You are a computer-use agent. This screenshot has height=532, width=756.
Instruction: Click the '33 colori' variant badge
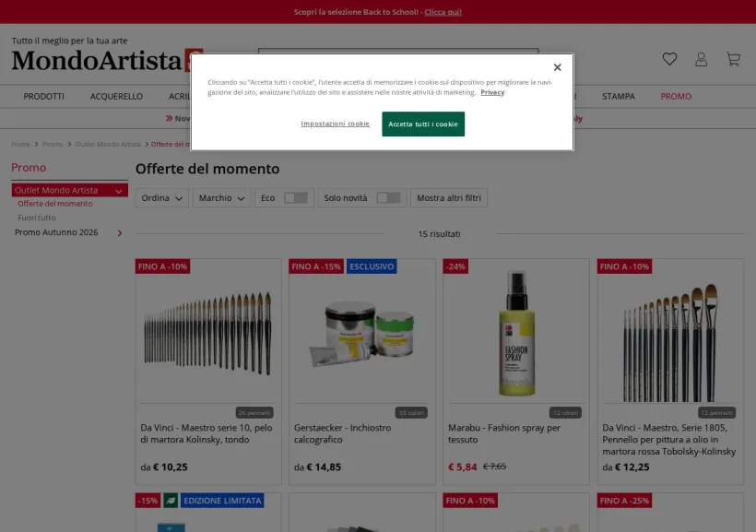coord(411,413)
